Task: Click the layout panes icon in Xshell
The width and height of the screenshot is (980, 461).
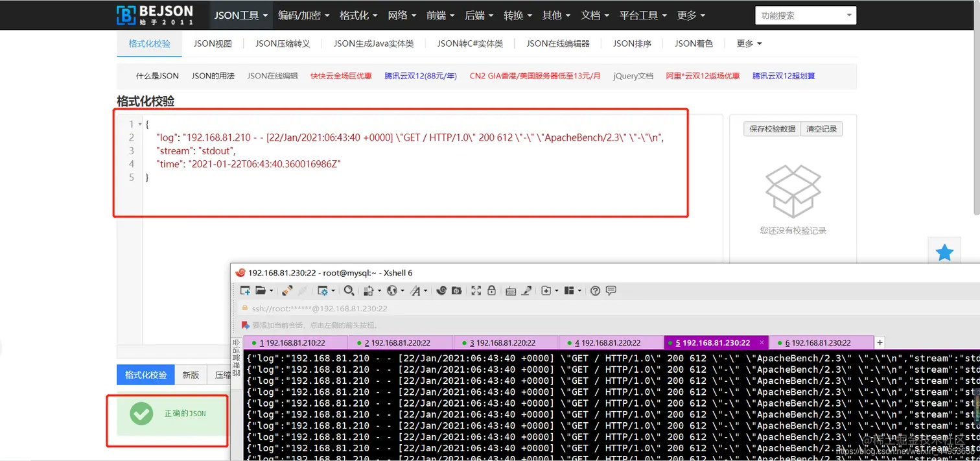Action: coord(570,290)
